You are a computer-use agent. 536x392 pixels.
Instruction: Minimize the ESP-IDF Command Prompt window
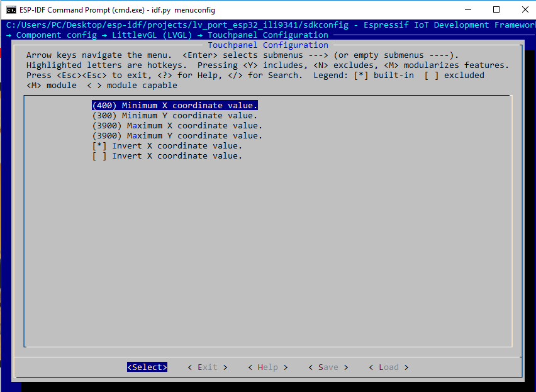pyautogui.click(x=467, y=10)
